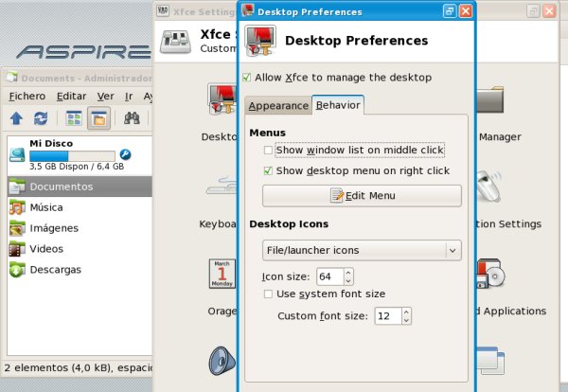
Task: Uncheck Show desktop menu on right click
Action: (269, 171)
